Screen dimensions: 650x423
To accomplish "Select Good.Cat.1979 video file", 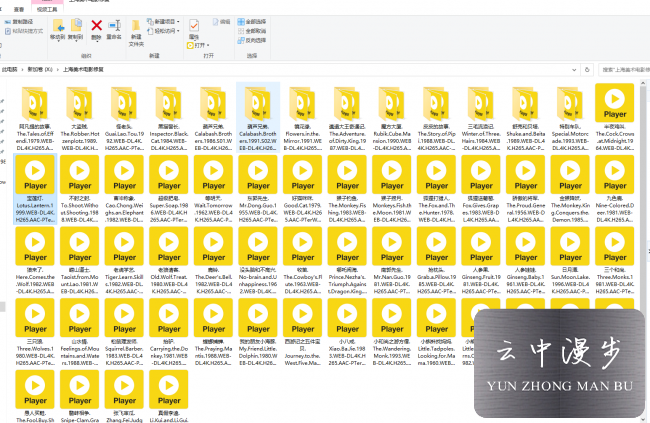I will (x=303, y=189).
